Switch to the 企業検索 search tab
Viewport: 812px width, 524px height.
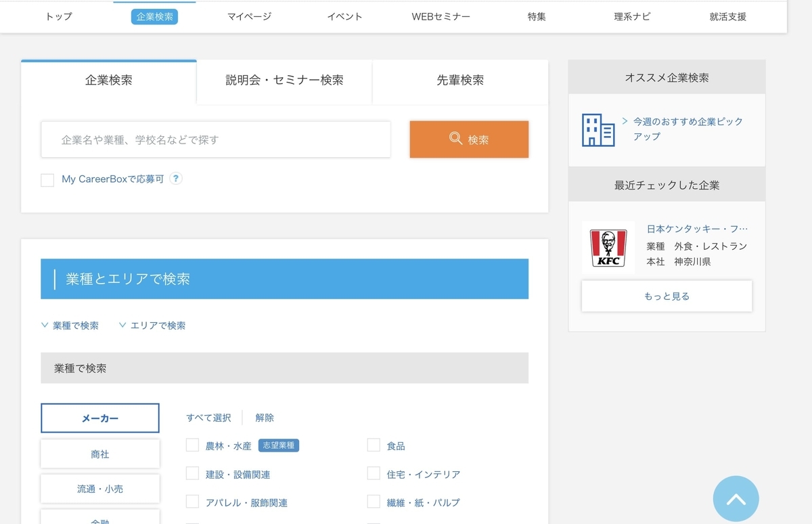pos(109,81)
